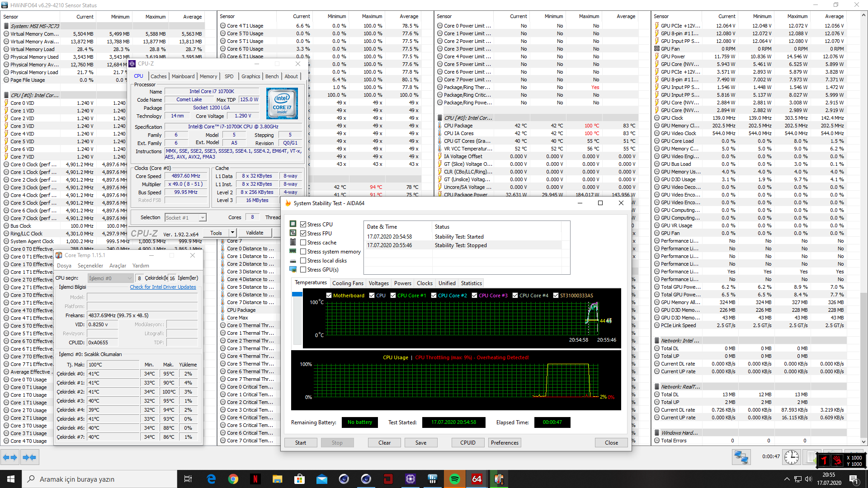This screenshot has height=488, width=868.
Task: Click AIDA64 Preferences button
Action: [x=505, y=443]
